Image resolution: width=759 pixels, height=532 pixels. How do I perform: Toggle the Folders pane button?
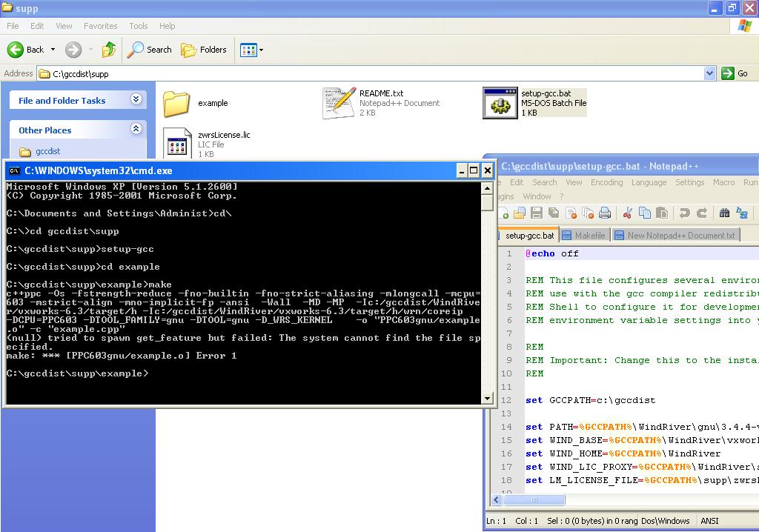coord(204,50)
